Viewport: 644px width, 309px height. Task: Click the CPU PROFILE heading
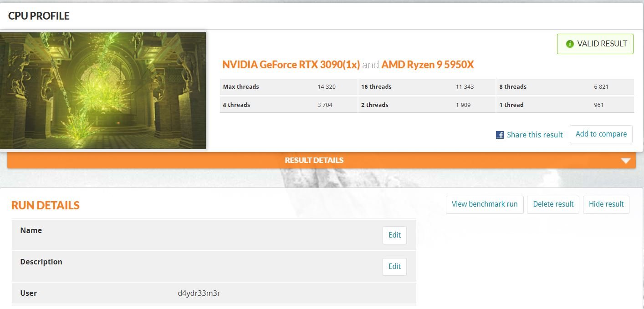click(x=39, y=16)
